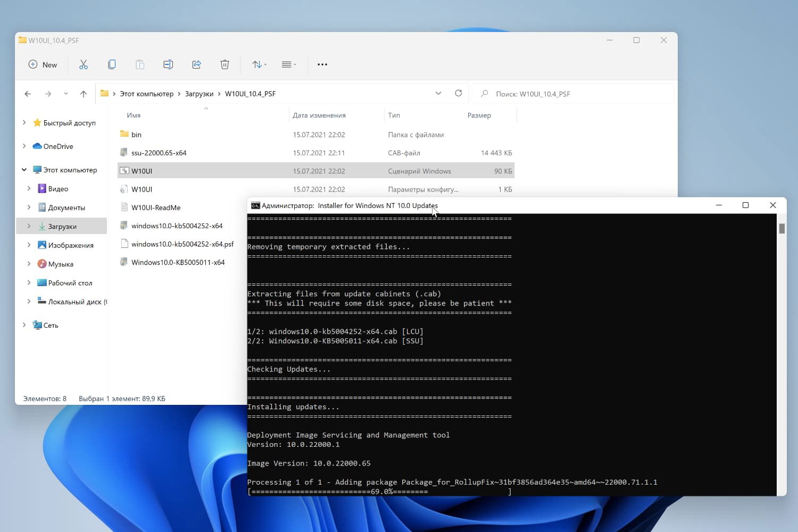Screen dimensions: 798x532
Task: Click the '15.07.2021 22:11' date cell
Action: (x=319, y=153)
